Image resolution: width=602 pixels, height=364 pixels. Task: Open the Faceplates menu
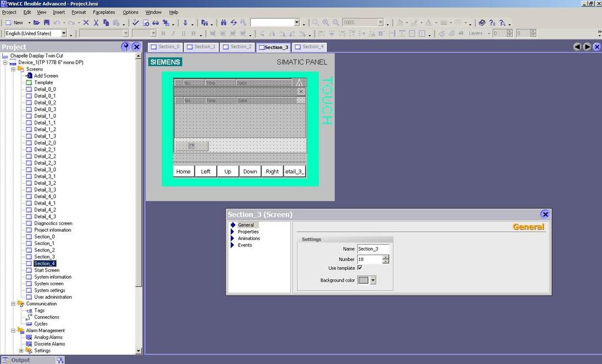[103, 12]
